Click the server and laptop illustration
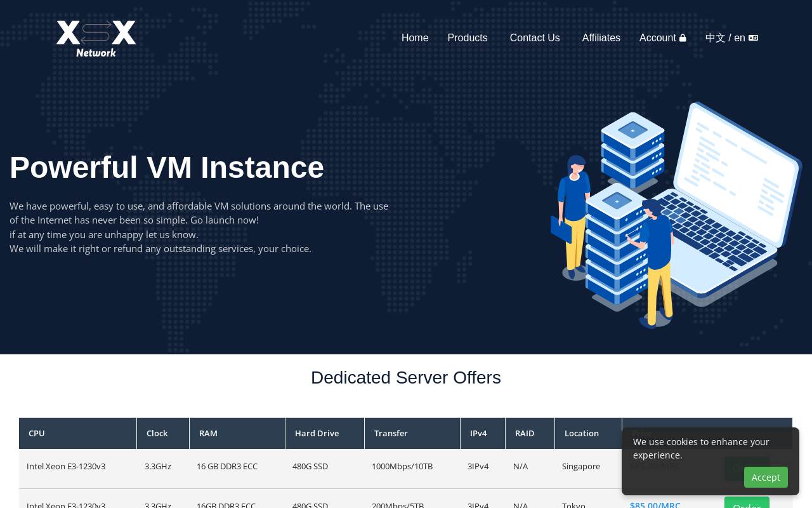812x508 pixels. 676,215
